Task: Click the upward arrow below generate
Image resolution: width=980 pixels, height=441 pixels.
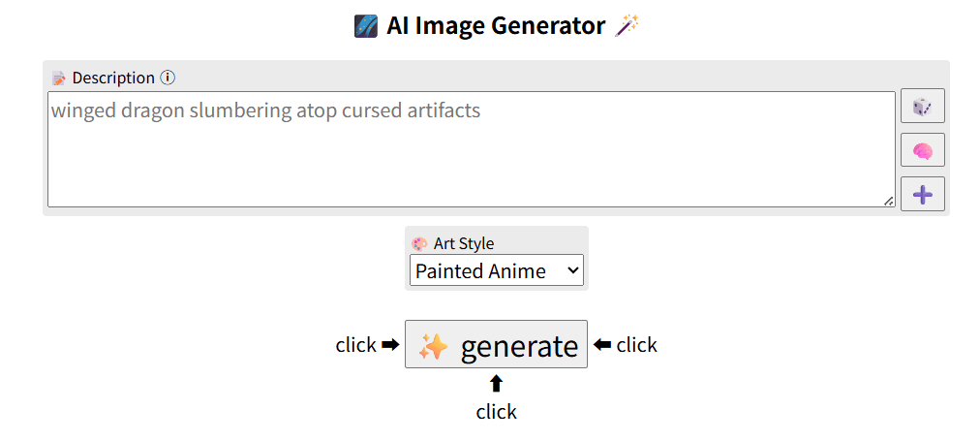Action: pos(496,383)
